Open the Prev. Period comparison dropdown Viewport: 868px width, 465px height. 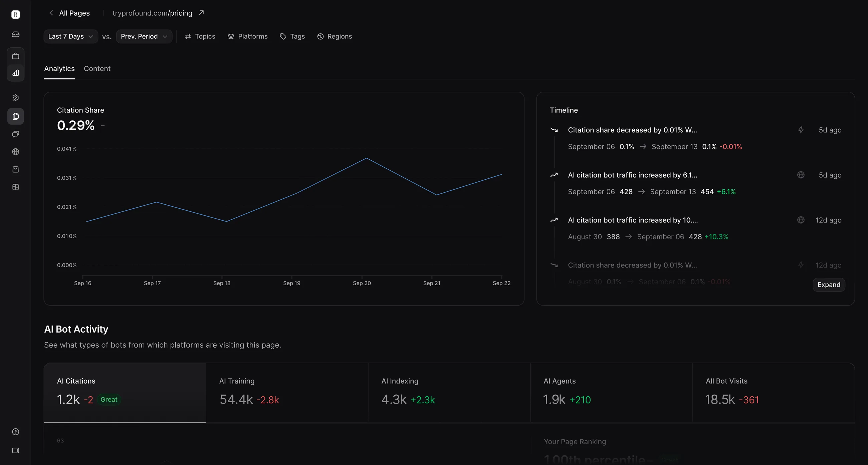pos(144,36)
